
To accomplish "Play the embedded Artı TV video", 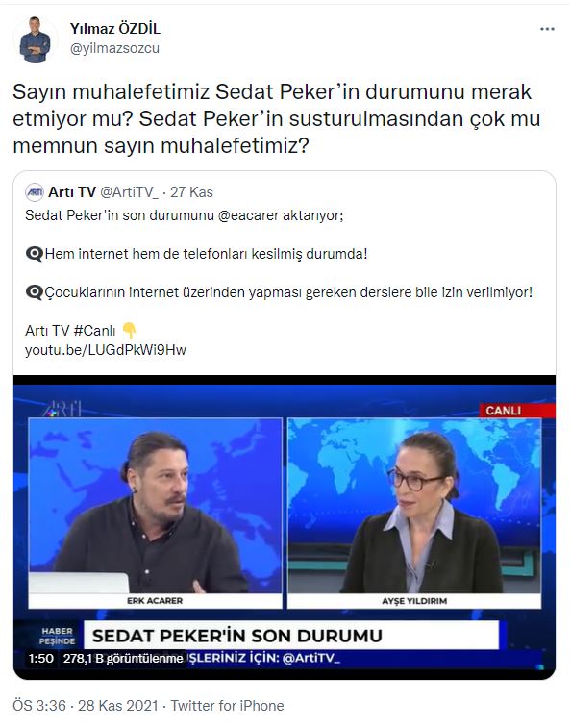I will [x=285, y=527].
